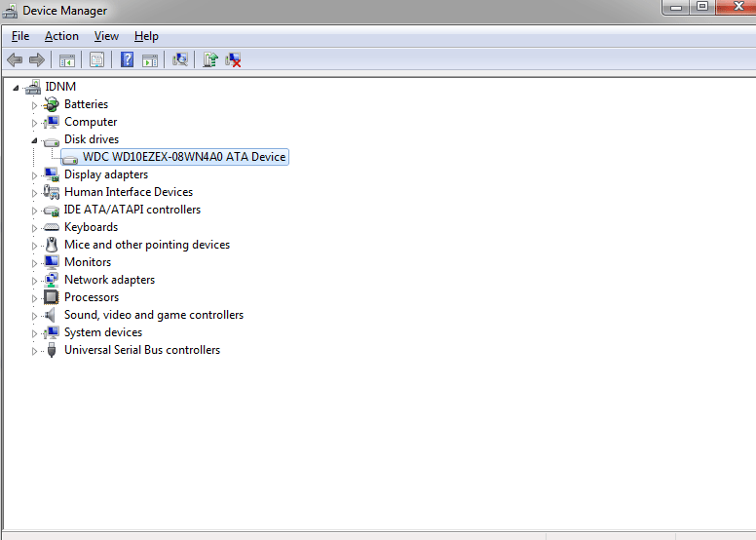Expand Sound, video and game controllers node
Viewport: 756px width, 540px height.
(x=34, y=316)
